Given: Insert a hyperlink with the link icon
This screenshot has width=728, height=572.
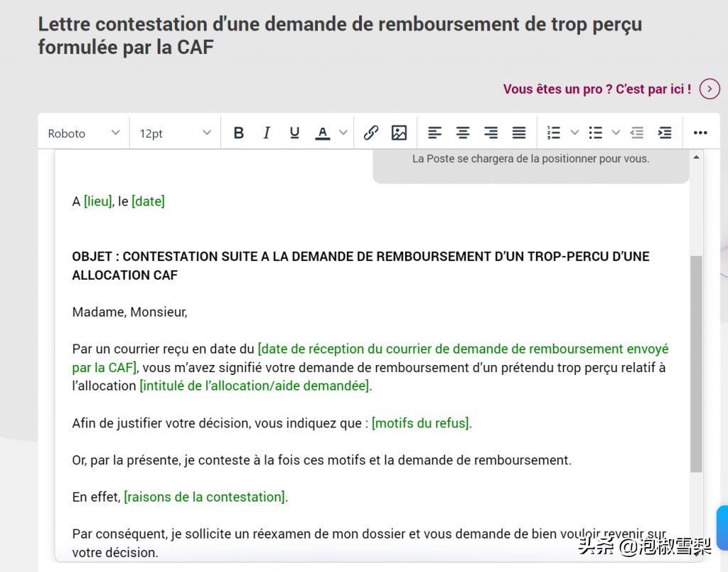Looking at the screenshot, I should click(371, 133).
